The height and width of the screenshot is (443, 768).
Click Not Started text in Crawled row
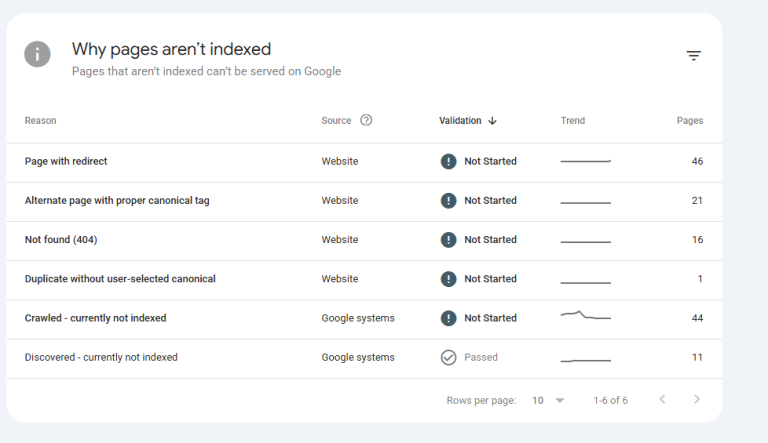490,318
